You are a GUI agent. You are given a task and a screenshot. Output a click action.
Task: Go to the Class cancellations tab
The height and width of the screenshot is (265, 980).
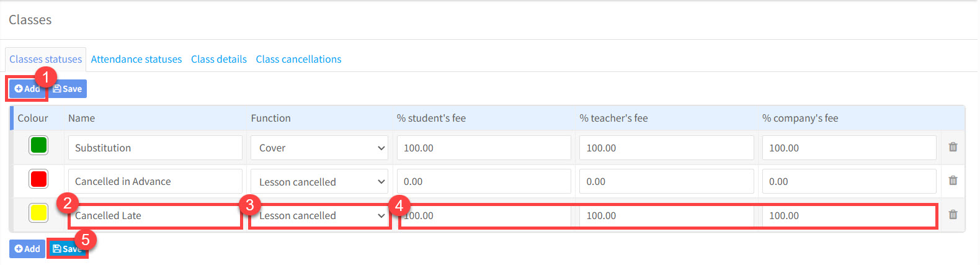pos(298,59)
